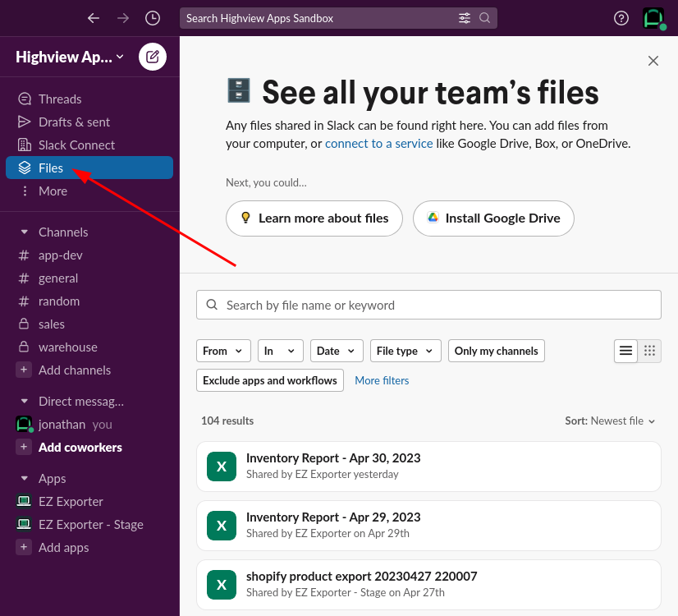The width and height of the screenshot is (678, 616).
Task: Open history clock icon
Action: click(x=153, y=18)
